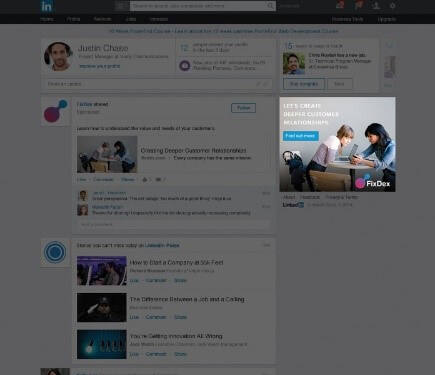The width and height of the screenshot is (435, 375).
Task: Click the saluting soldier article thumbnail
Action: coord(102,307)
